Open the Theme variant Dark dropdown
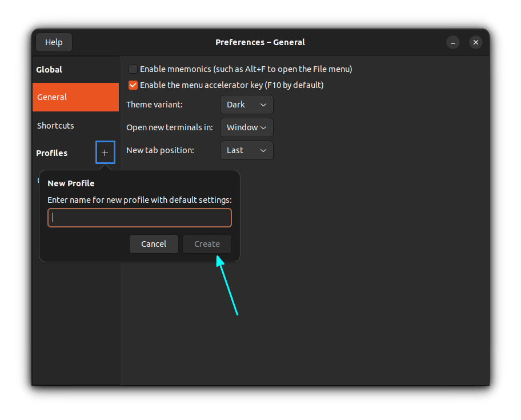 click(x=246, y=105)
